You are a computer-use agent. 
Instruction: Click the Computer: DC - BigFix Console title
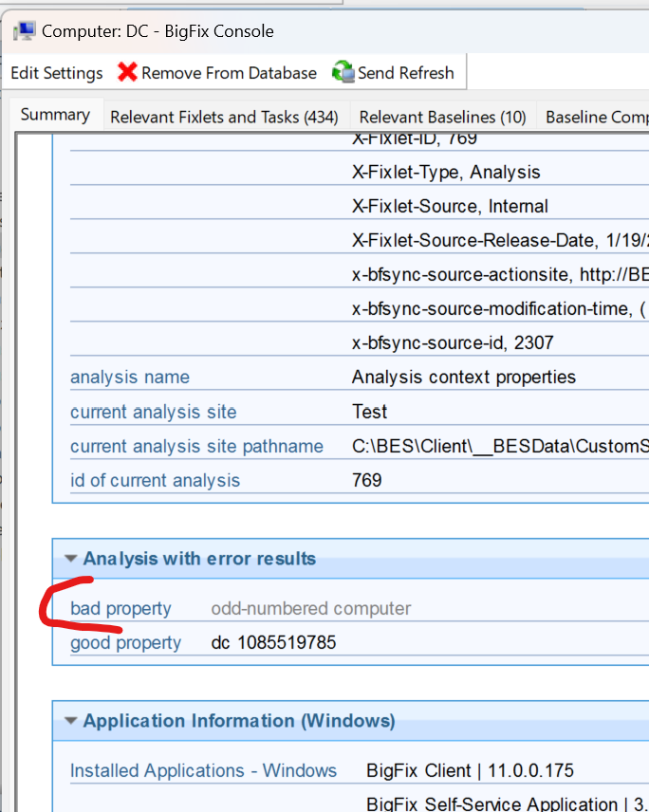158,31
